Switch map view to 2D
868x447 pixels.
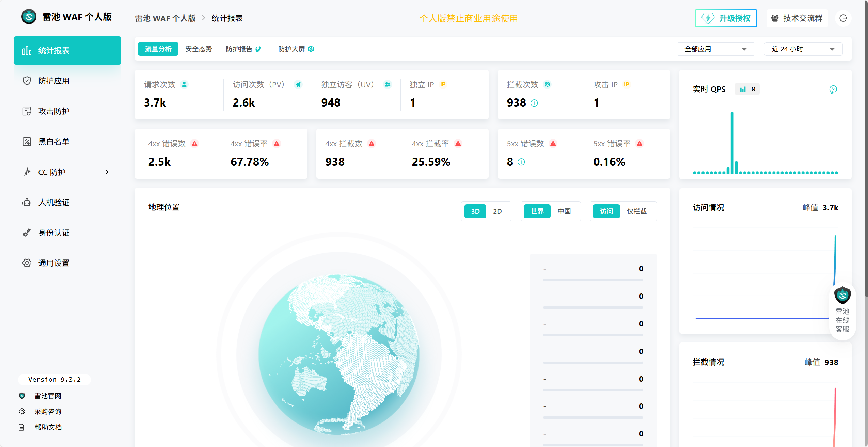tap(497, 211)
